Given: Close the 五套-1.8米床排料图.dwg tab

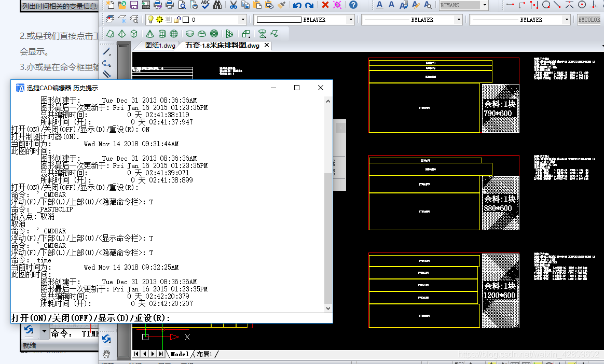Looking at the screenshot, I should [x=267, y=46].
